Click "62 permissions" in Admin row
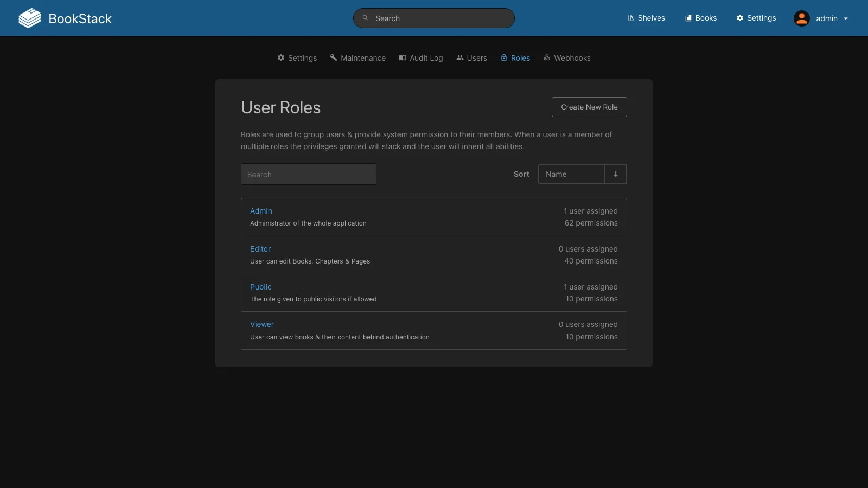868x488 pixels. [591, 223]
